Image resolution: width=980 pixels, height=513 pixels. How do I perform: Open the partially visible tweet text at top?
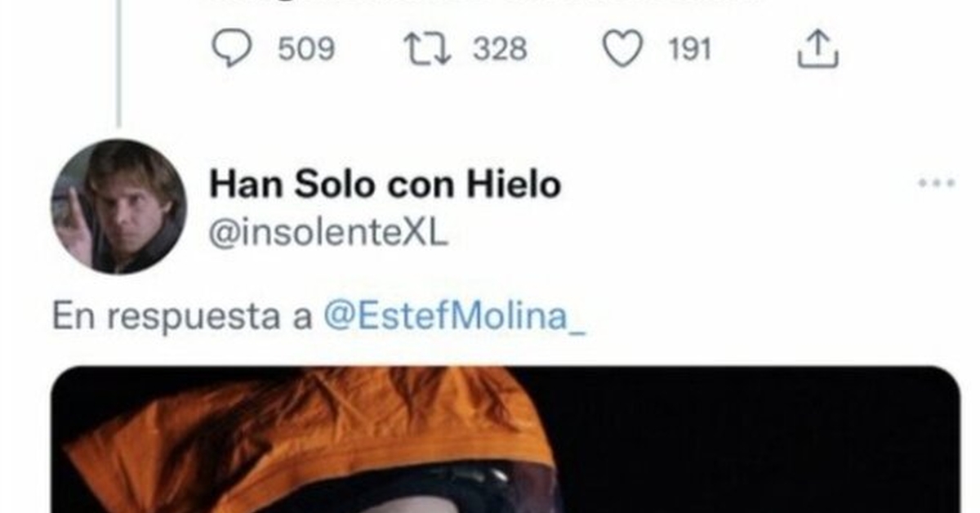click(x=490, y=2)
